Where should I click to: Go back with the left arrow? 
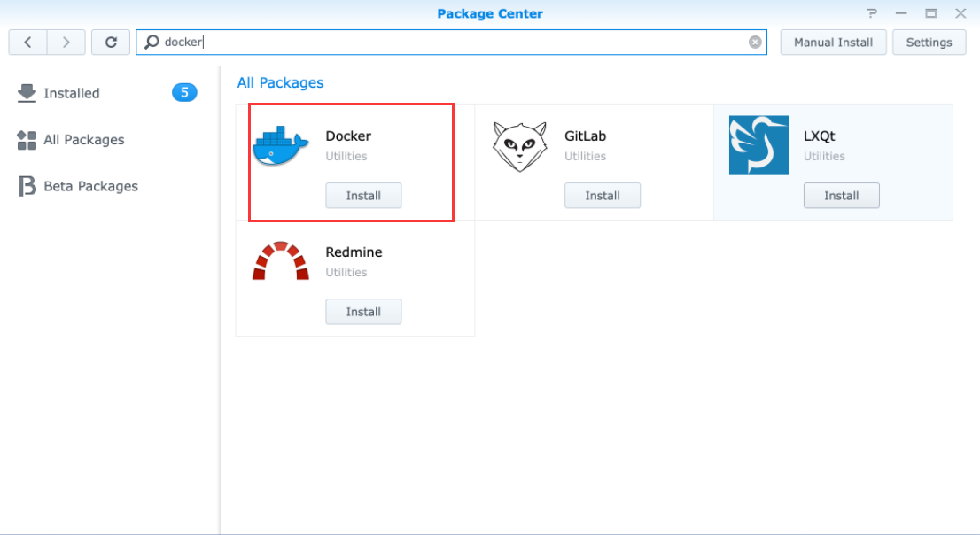[x=28, y=42]
